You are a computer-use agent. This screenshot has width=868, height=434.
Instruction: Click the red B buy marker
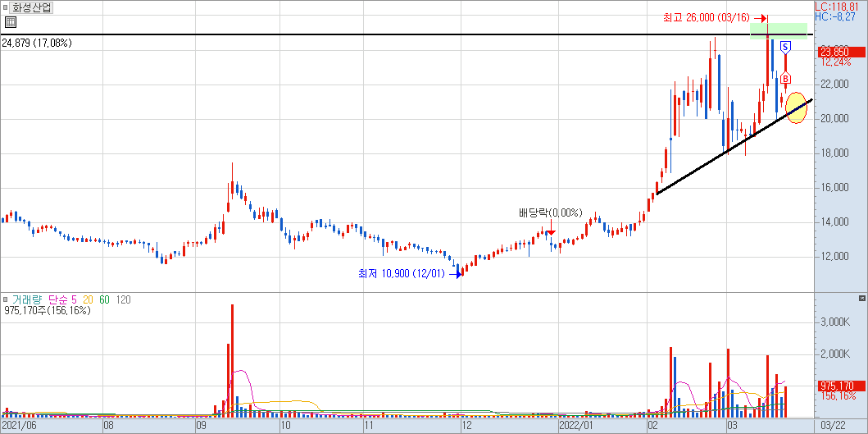[785, 78]
